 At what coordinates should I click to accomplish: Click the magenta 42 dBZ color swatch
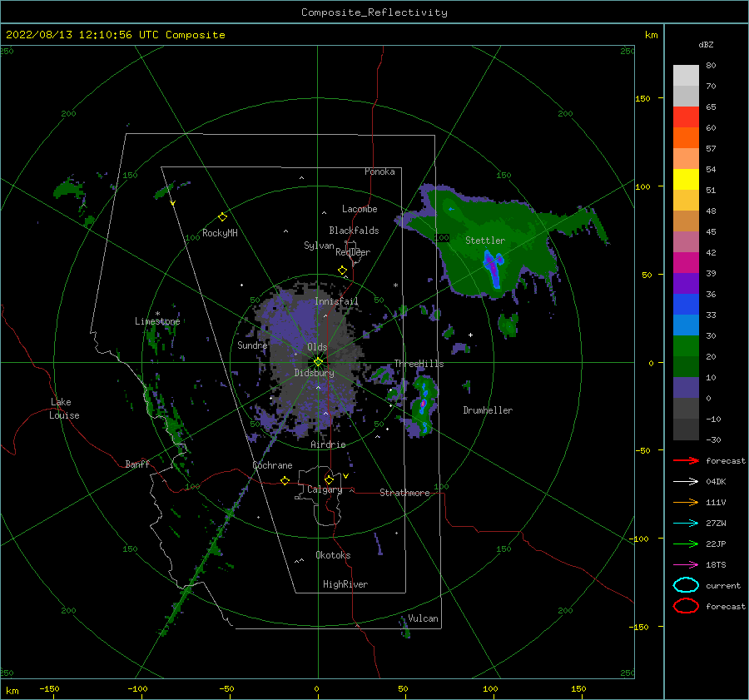pyautogui.click(x=686, y=263)
